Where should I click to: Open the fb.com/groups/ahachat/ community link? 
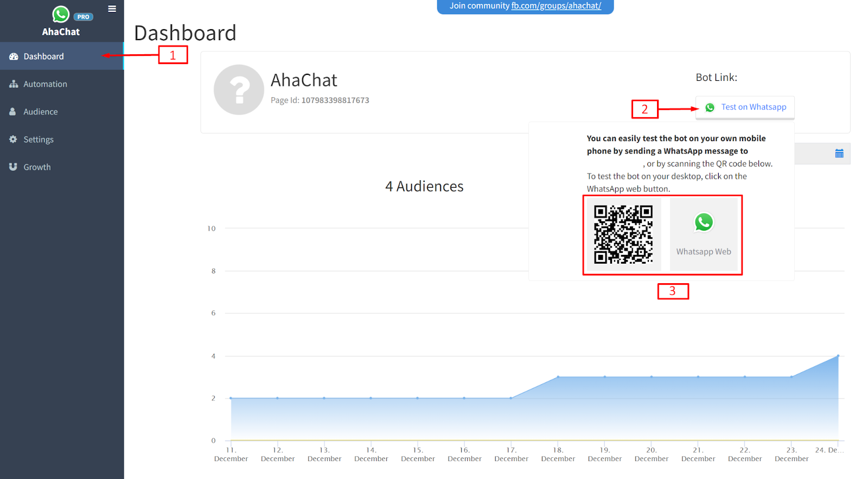click(x=556, y=6)
